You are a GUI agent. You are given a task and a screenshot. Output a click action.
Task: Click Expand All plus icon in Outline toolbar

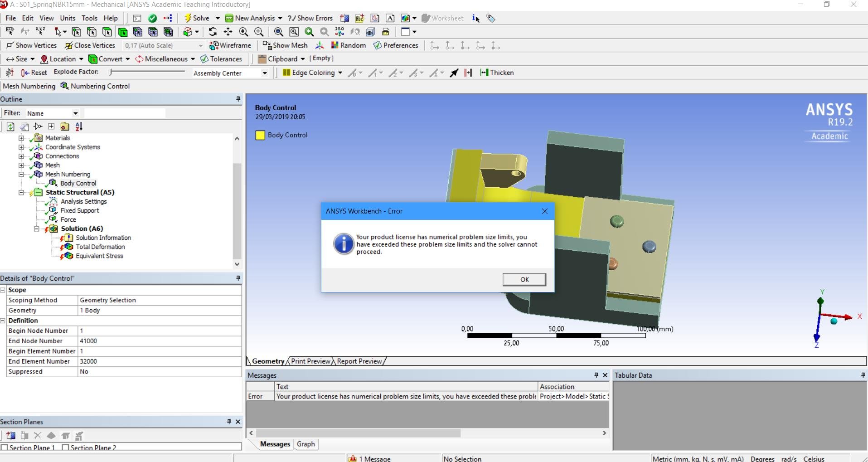click(x=51, y=126)
